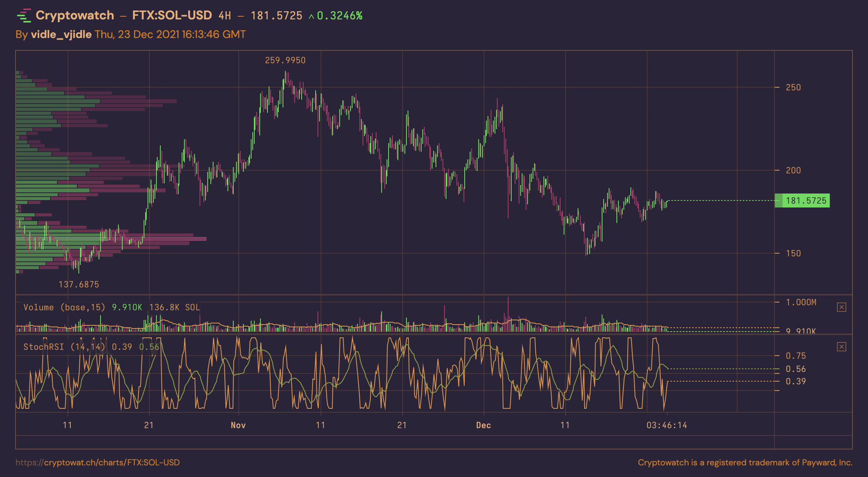
Task: Open the cryptowat.ch/charts/FTX:SOL-USD link
Action: pos(98,462)
